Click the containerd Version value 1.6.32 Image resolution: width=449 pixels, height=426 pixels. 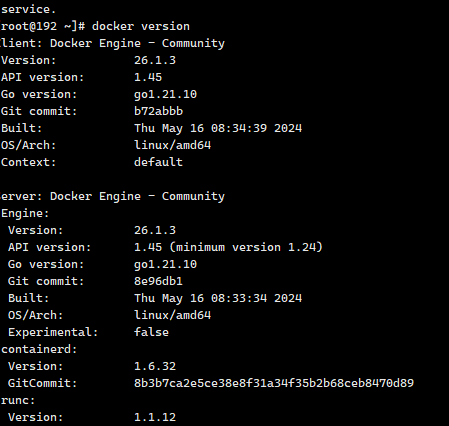click(x=155, y=366)
